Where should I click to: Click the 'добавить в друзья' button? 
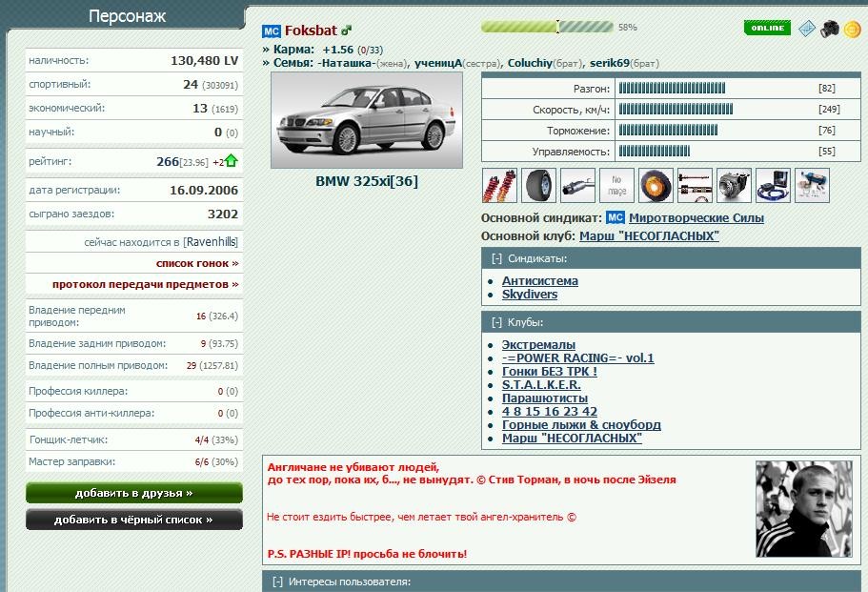[134, 493]
